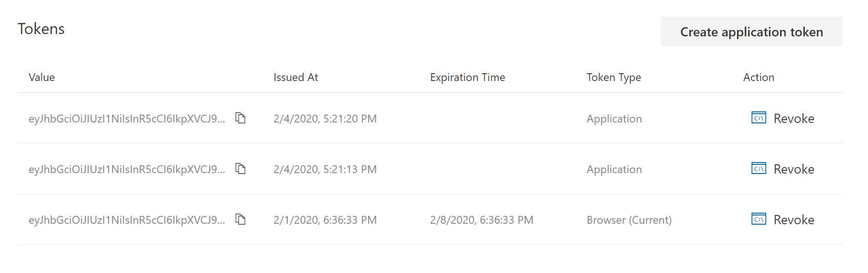Copy the token issued 2/4/2020 at 5:21:13 PM
Viewport: 868px width, 273px height.
coord(240,169)
